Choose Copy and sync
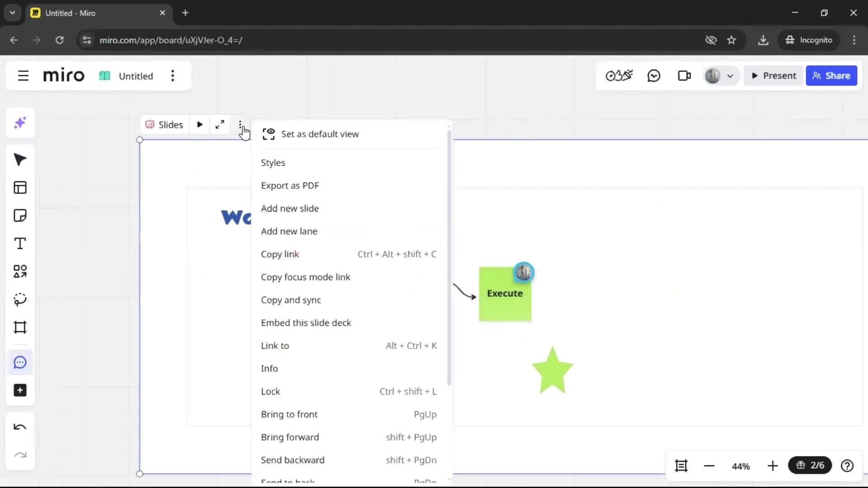 [349, 300]
